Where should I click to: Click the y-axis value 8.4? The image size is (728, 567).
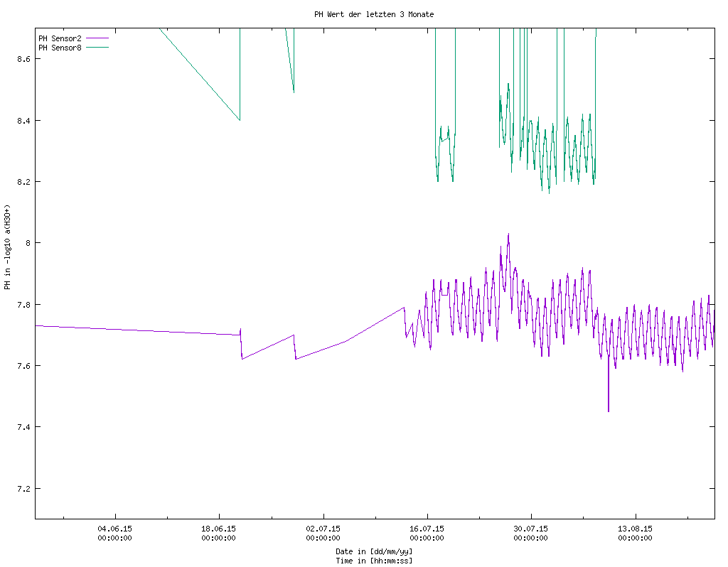point(23,121)
